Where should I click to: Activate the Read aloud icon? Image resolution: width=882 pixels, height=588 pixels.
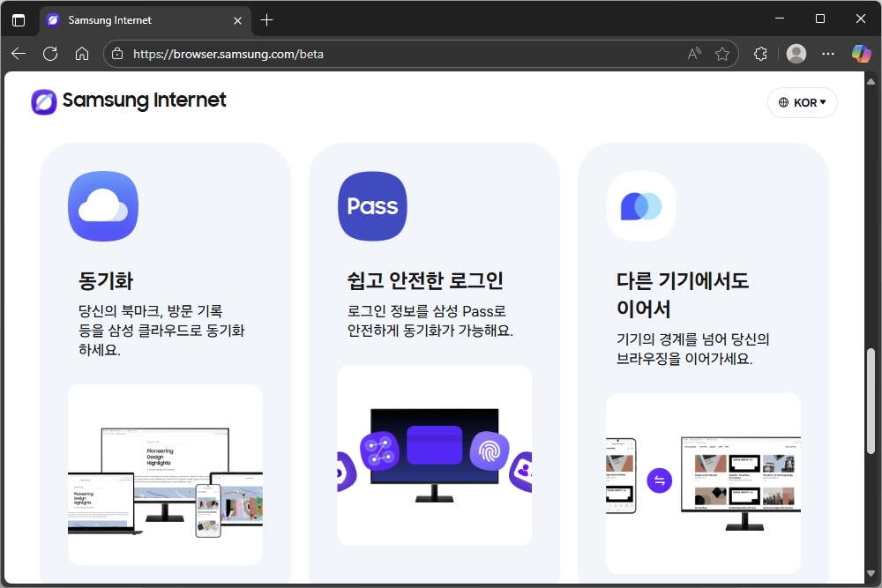click(695, 54)
